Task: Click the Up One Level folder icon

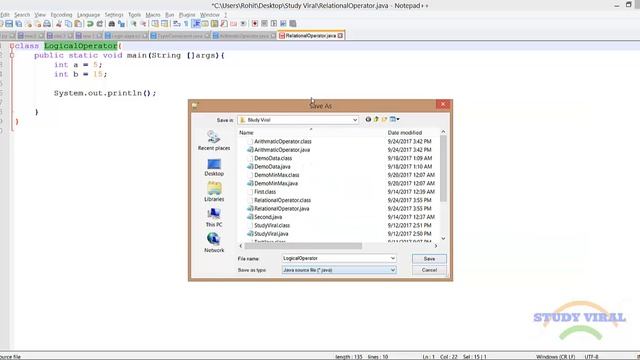Action: coord(376,119)
